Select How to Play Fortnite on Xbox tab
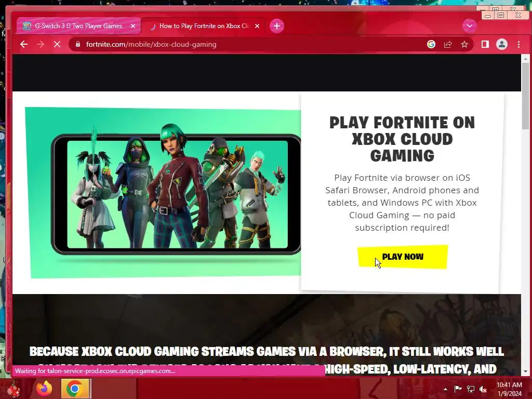 [204, 26]
